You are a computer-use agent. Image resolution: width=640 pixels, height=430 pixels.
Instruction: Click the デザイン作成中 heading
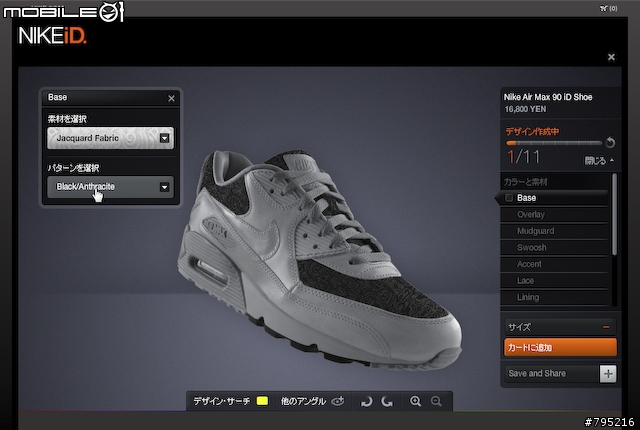click(532, 131)
